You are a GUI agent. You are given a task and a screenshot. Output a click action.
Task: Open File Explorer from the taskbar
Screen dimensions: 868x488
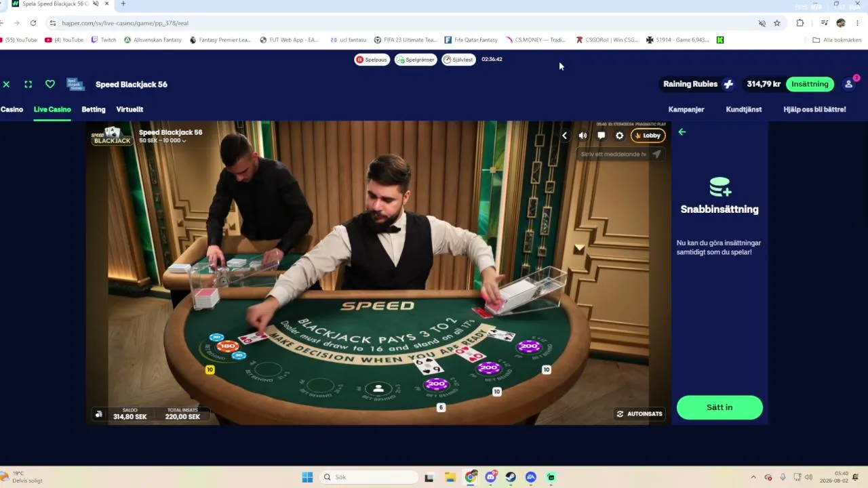click(450, 477)
